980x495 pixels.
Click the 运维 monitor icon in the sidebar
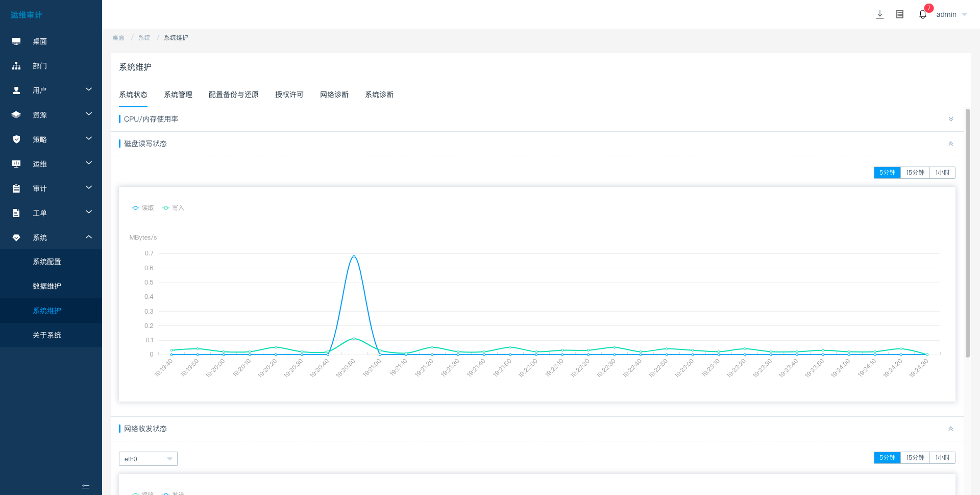[16, 164]
